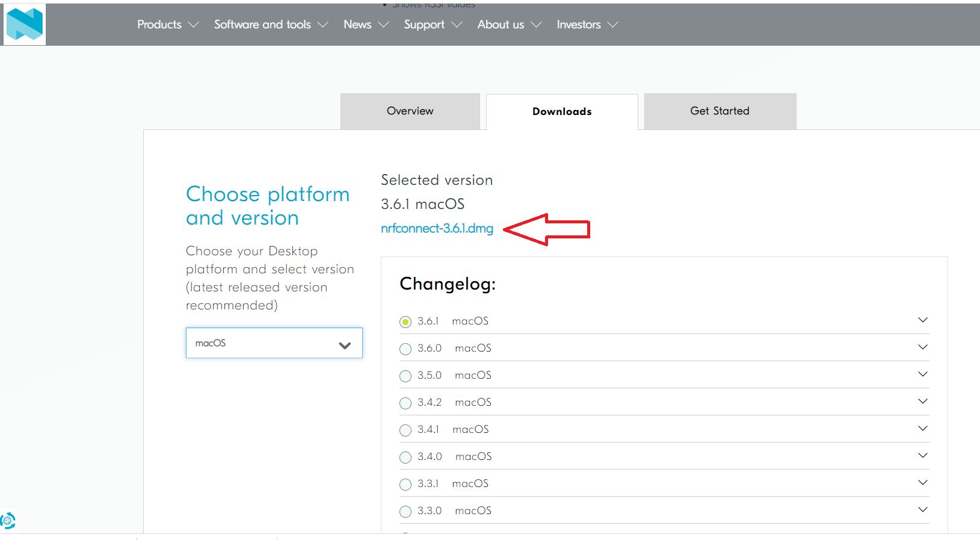Open the News menu

[366, 25]
